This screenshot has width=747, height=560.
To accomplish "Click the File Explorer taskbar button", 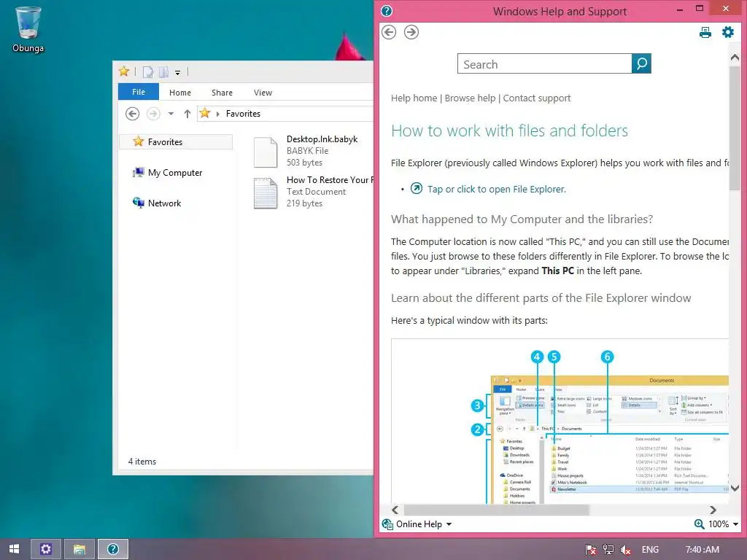I will click(79, 549).
